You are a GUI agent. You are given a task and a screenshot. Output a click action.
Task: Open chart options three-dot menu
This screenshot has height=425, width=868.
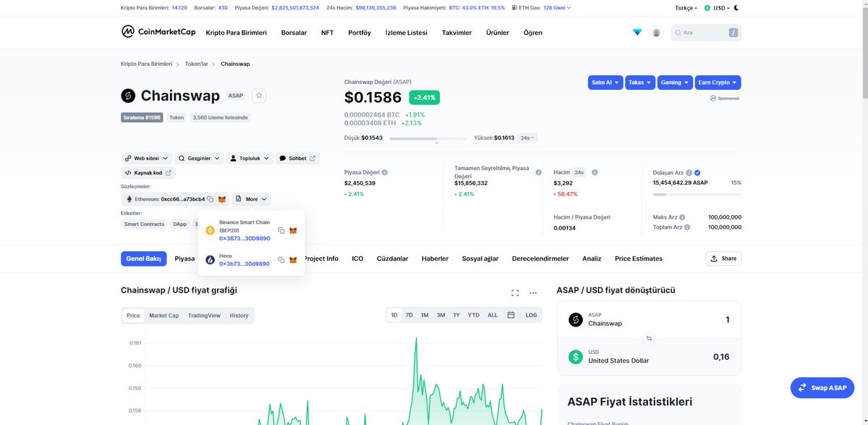(x=533, y=293)
